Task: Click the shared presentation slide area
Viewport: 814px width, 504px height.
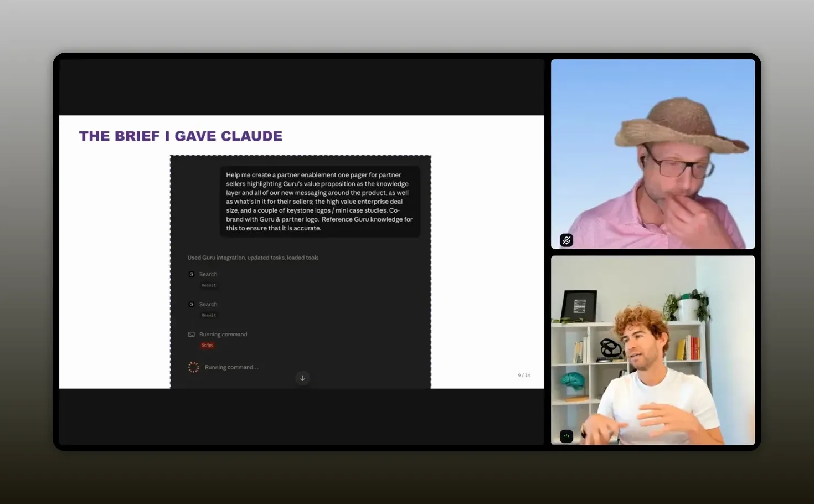Action: pyautogui.click(x=302, y=252)
